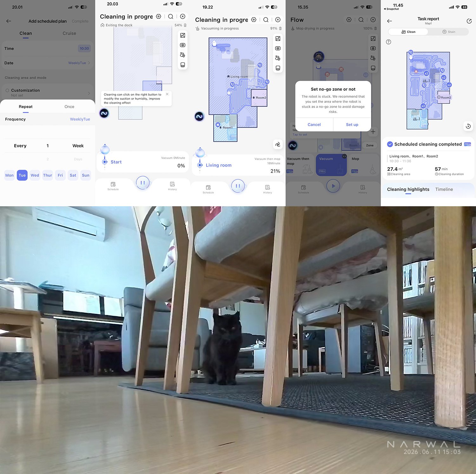Return to Snapchat via status bar link
Image resolution: width=476 pixels, height=474 pixels.
coord(391,9)
